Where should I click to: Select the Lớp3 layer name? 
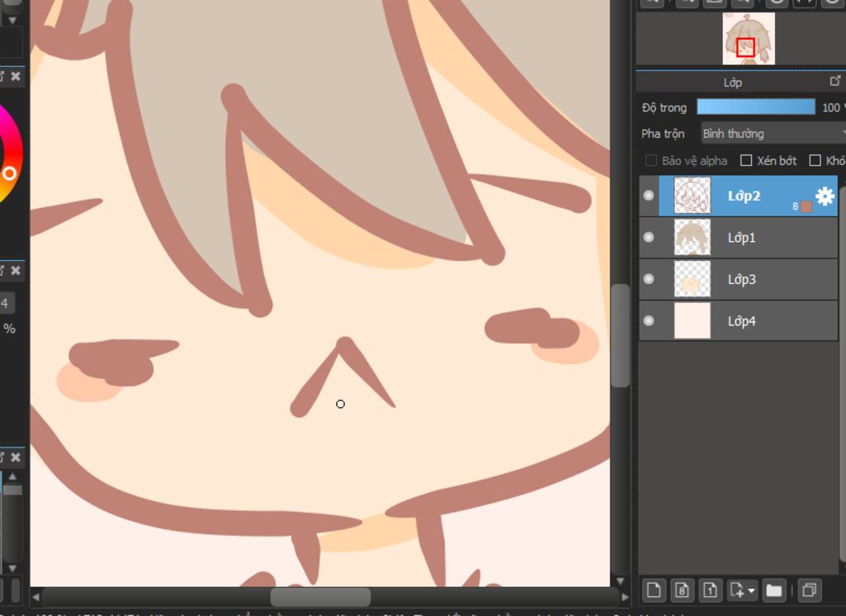741,279
